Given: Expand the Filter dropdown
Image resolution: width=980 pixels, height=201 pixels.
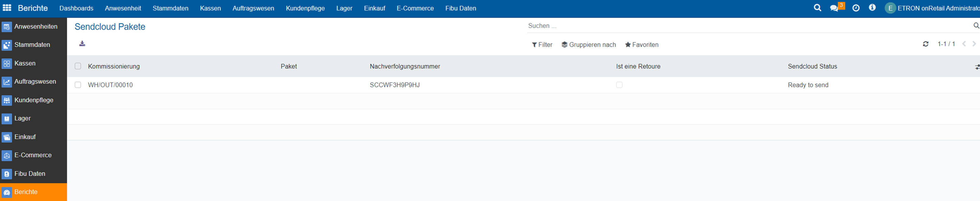Looking at the screenshot, I should [x=542, y=45].
